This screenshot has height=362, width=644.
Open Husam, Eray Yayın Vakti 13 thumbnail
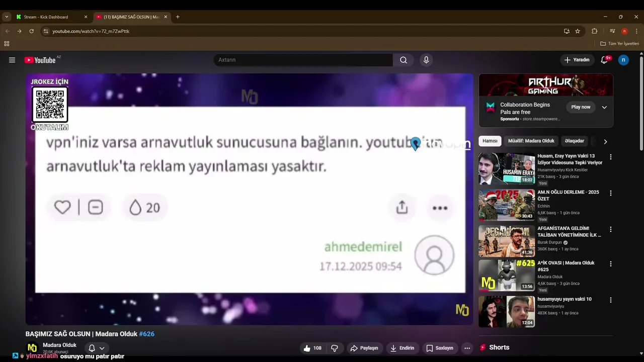coord(507,168)
